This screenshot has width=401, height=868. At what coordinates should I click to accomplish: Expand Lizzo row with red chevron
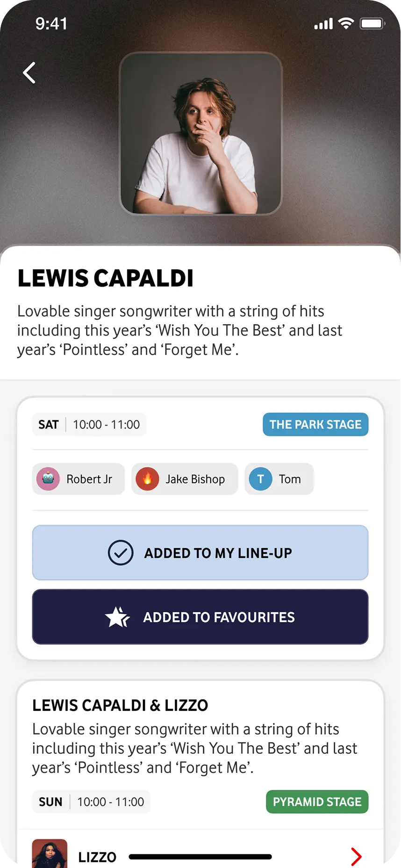click(x=356, y=856)
